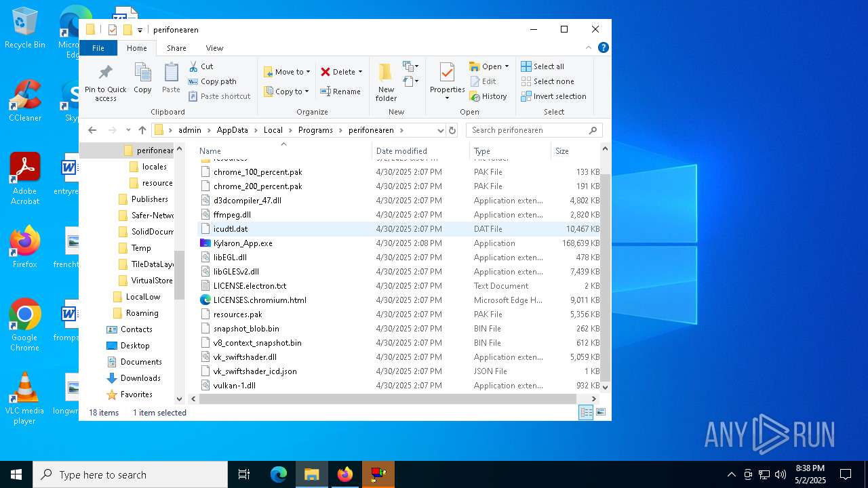Select Downloads in navigation pane
The height and width of the screenshot is (488, 868).
(x=140, y=378)
